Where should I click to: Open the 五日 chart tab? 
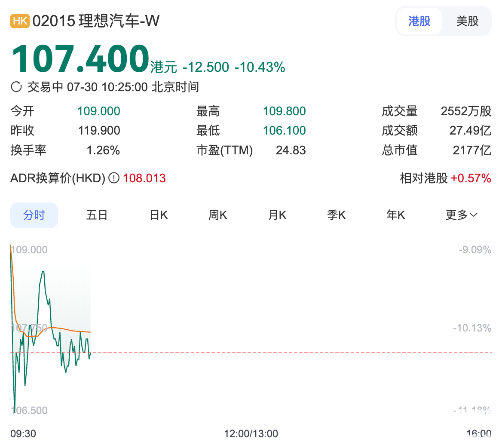pos(97,215)
